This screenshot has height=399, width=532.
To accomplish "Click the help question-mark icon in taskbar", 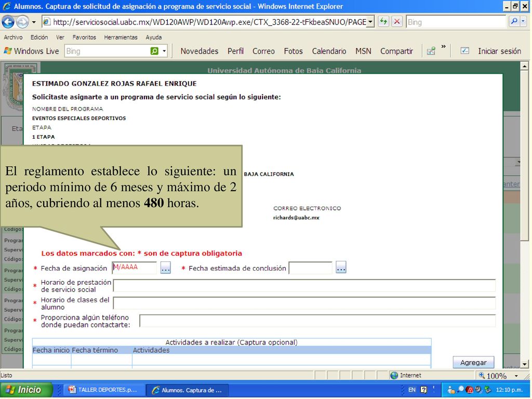I will [x=424, y=390].
